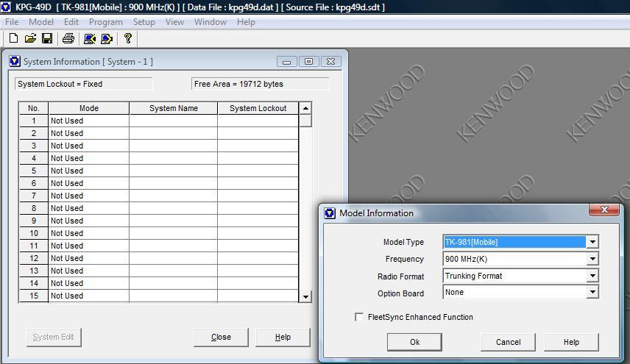The width and height of the screenshot is (630, 364).
Task: Select system row 3 Not Used
Action: (x=88, y=146)
